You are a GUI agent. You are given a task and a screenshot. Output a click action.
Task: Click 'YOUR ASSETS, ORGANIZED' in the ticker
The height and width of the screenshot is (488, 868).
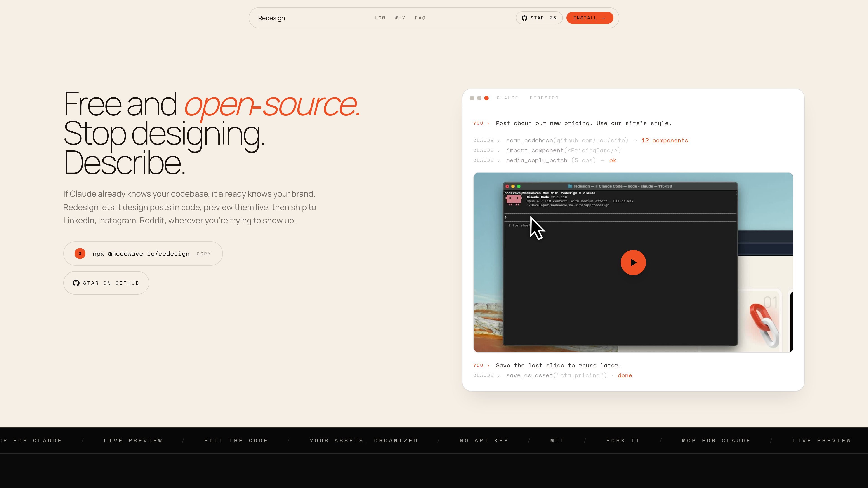(x=363, y=441)
